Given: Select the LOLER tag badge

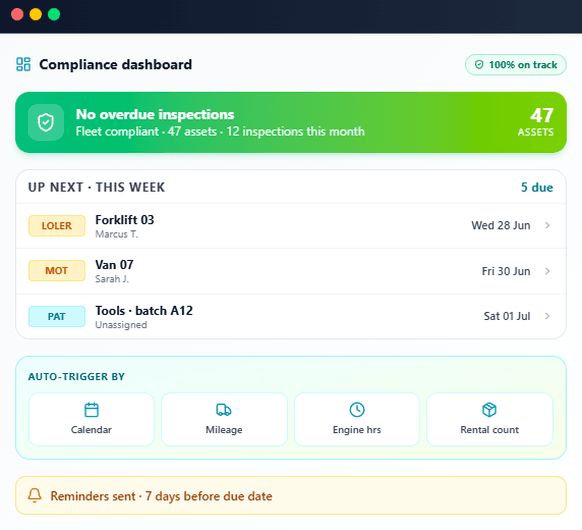Looking at the screenshot, I should click(57, 226).
